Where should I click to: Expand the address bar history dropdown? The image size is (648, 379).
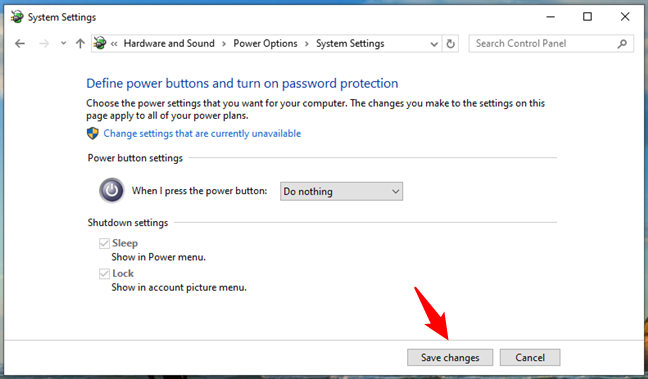(x=434, y=44)
